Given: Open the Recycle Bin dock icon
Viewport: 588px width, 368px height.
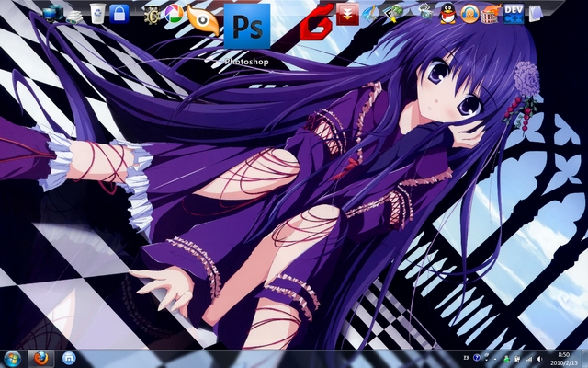Looking at the screenshot, I should click(x=97, y=14).
